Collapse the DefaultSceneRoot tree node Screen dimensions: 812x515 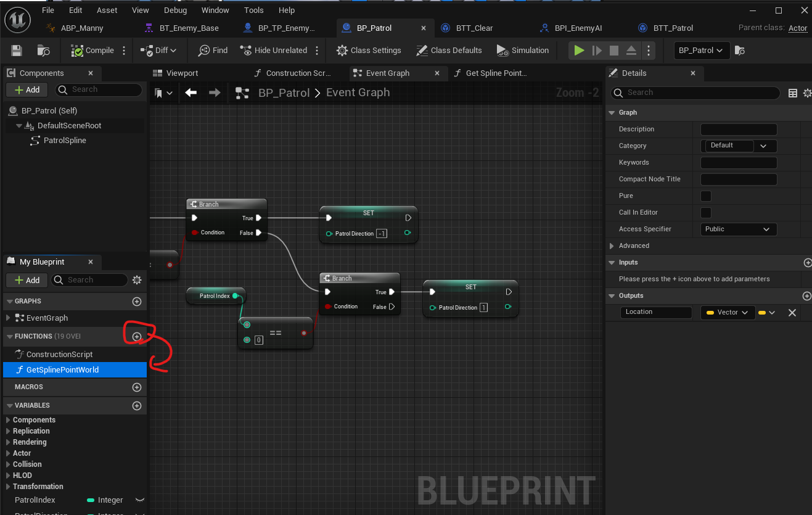[x=19, y=125]
